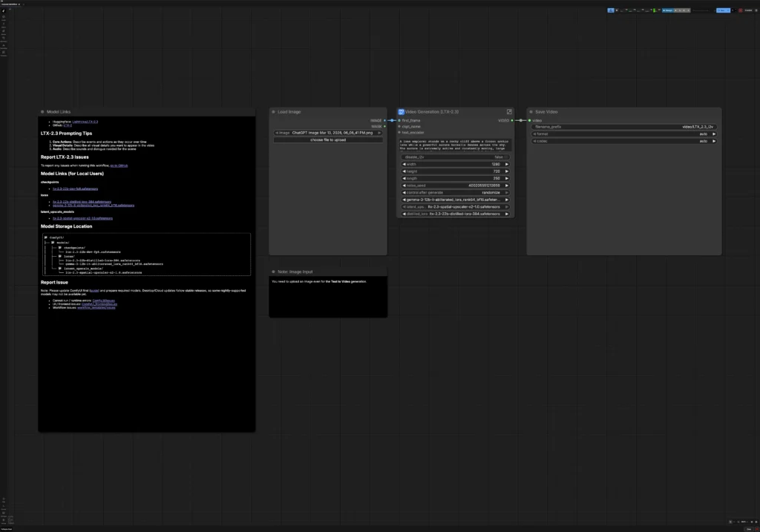Open the Save Video format dropdown
Image resolution: width=760 pixels, height=532 pixels.
(623, 134)
